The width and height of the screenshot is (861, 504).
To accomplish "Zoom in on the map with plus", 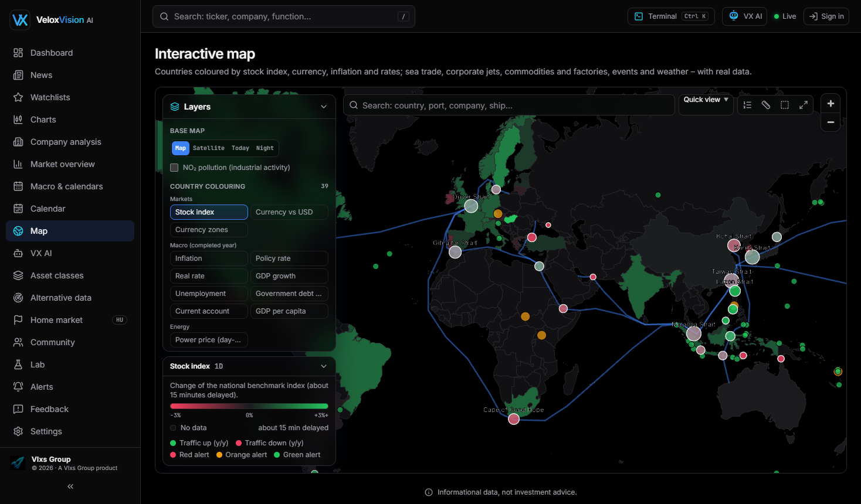I will pyautogui.click(x=831, y=104).
